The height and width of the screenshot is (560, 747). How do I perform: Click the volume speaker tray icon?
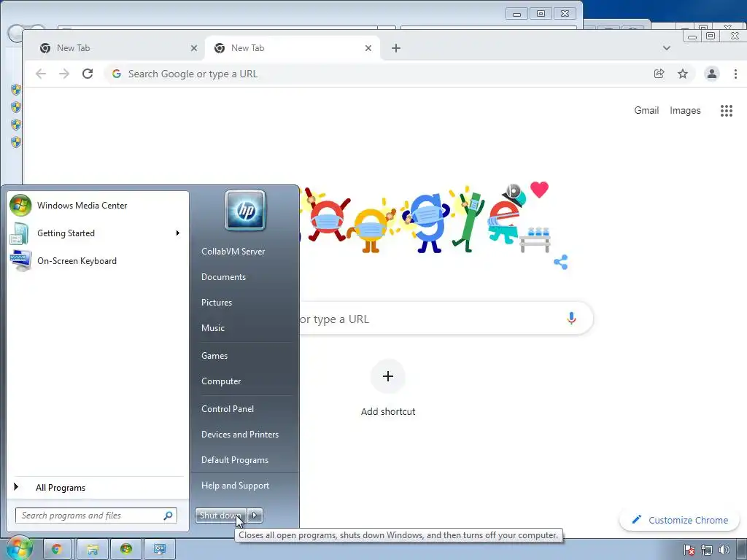point(724,550)
